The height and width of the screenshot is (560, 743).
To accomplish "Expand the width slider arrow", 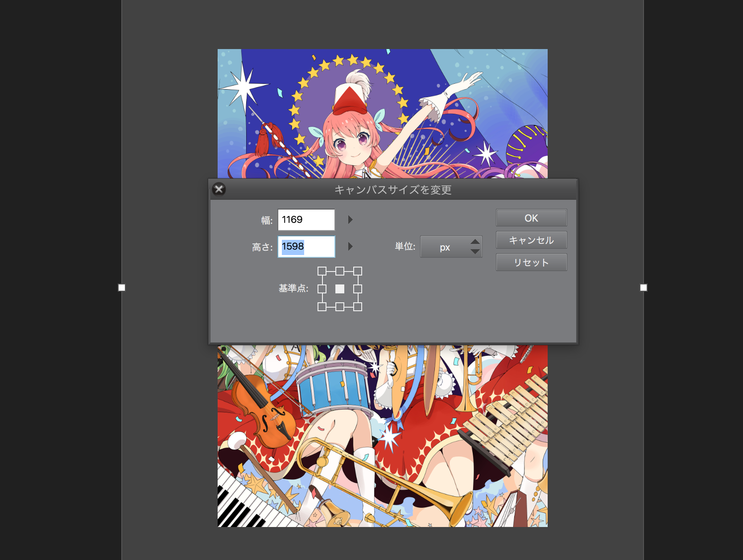I will (x=351, y=219).
